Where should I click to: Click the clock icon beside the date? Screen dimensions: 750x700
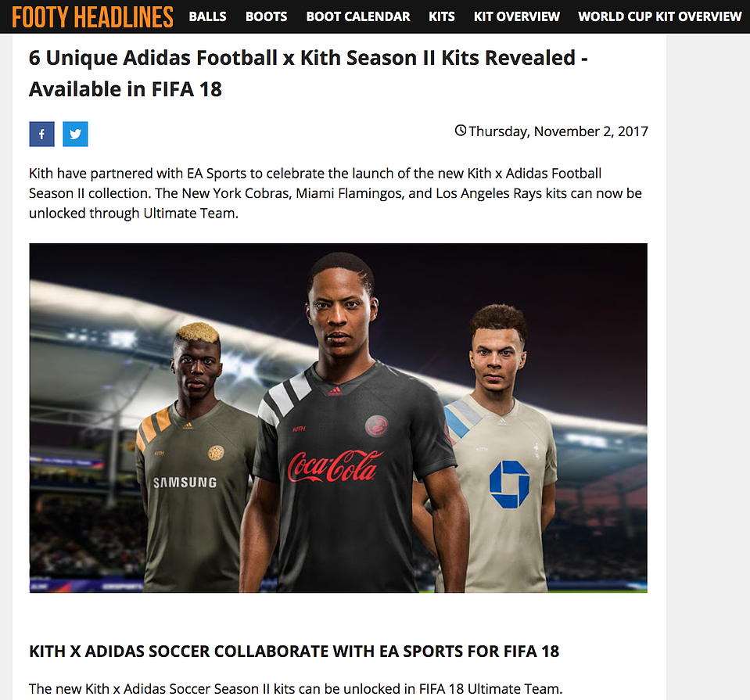click(460, 130)
